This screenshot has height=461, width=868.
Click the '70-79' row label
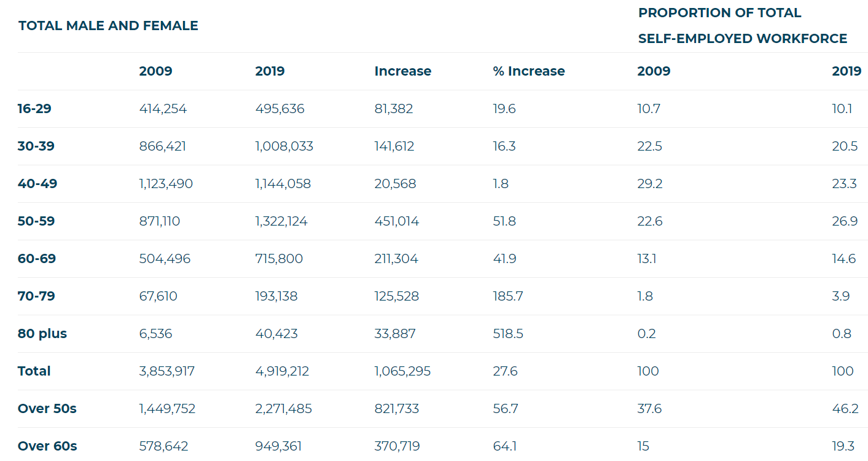click(36, 296)
